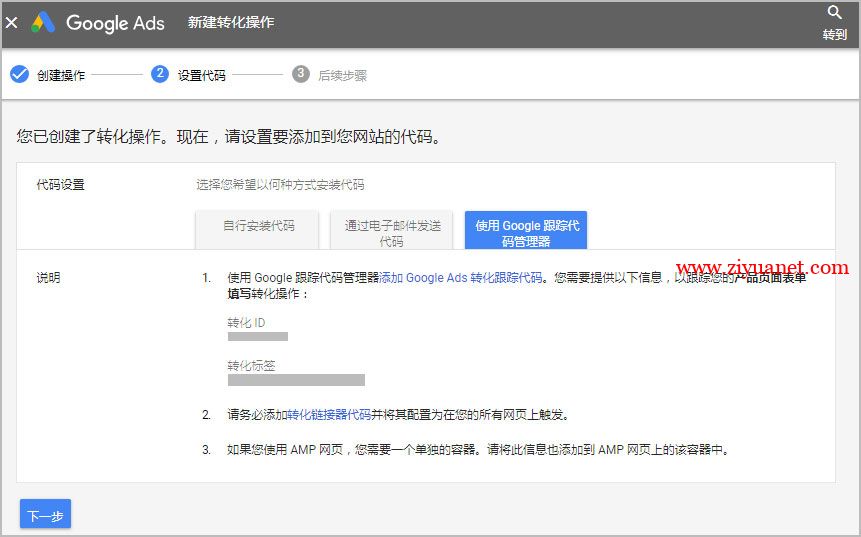Select the 使用 Google 跟踪代码管理器 tab
Image resolution: width=861 pixels, height=537 pixels.
point(526,232)
